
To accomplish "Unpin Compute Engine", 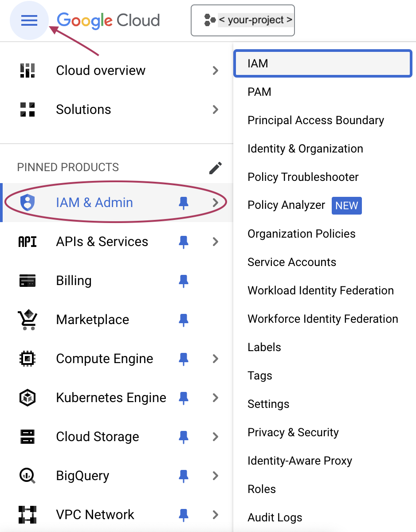I will [x=183, y=359].
